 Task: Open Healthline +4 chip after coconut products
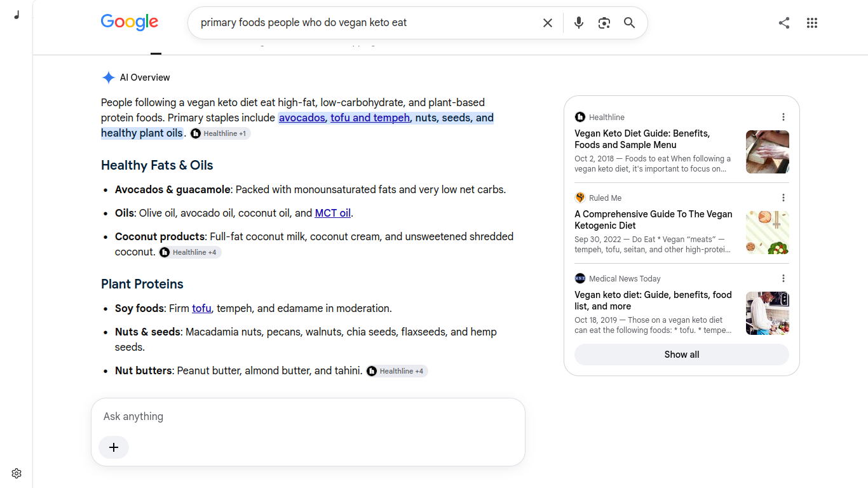point(189,252)
